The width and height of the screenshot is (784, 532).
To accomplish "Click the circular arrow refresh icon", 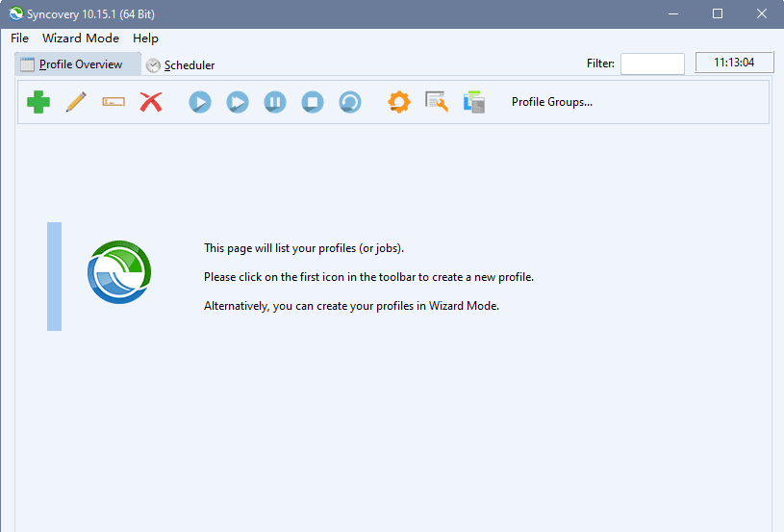I will pos(350,102).
